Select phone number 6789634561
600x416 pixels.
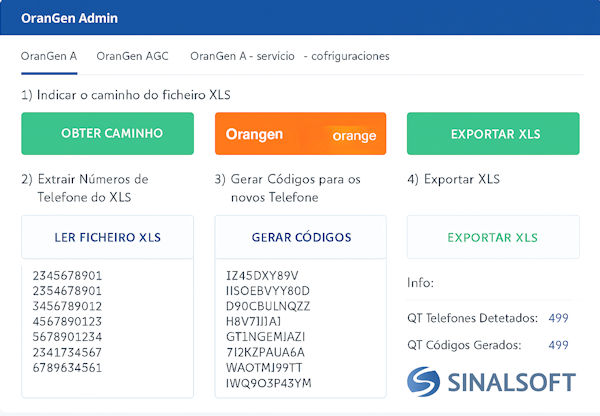67,368
